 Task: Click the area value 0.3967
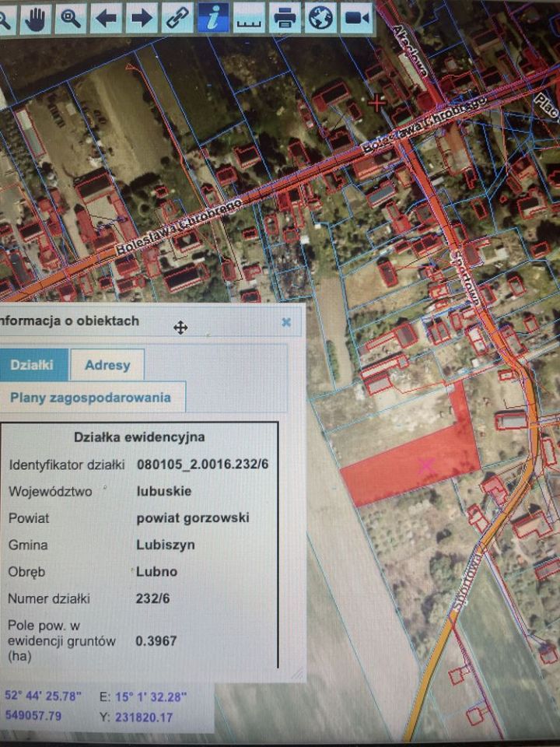[x=156, y=640]
